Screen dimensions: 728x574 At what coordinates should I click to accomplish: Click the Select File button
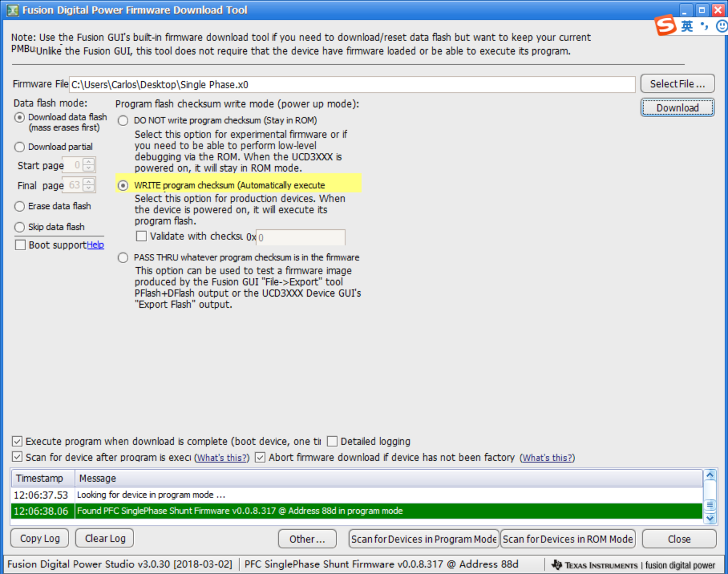[x=677, y=84]
